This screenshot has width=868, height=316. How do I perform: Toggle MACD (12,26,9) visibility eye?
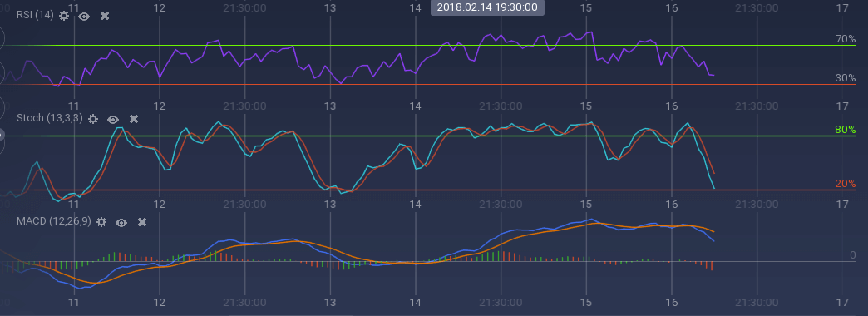[x=121, y=223]
